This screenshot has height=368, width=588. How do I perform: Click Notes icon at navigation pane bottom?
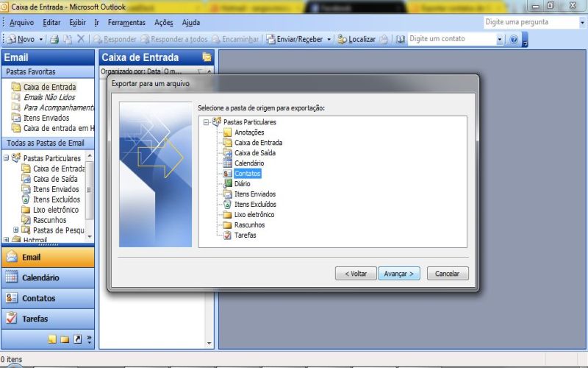tap(52, 339)
